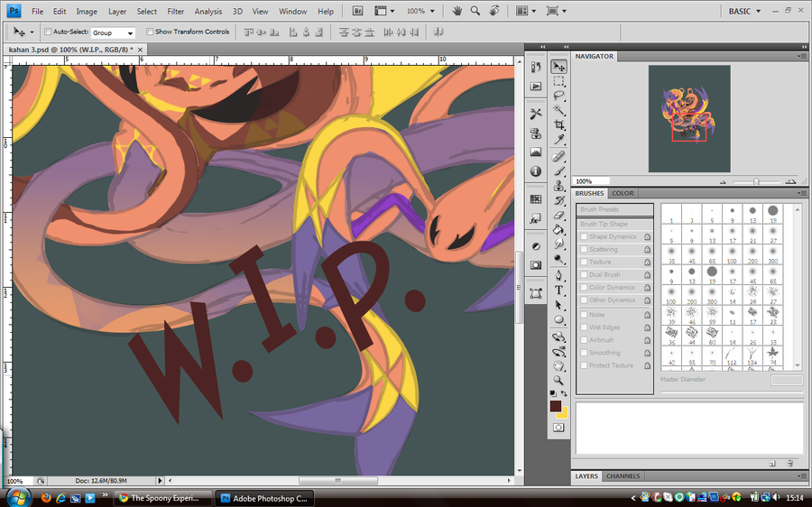Image resolution: width=812 pixels, height=507 pixels.
Task: Enable Scattering checkbox
Action: point(584,249)
